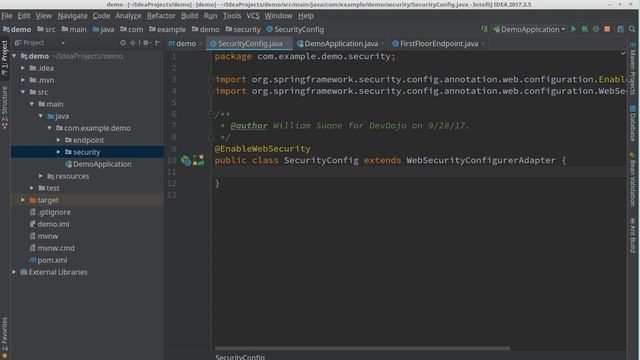Open the Ant Build side panel

pyautogui.click(x=632, y=236)
